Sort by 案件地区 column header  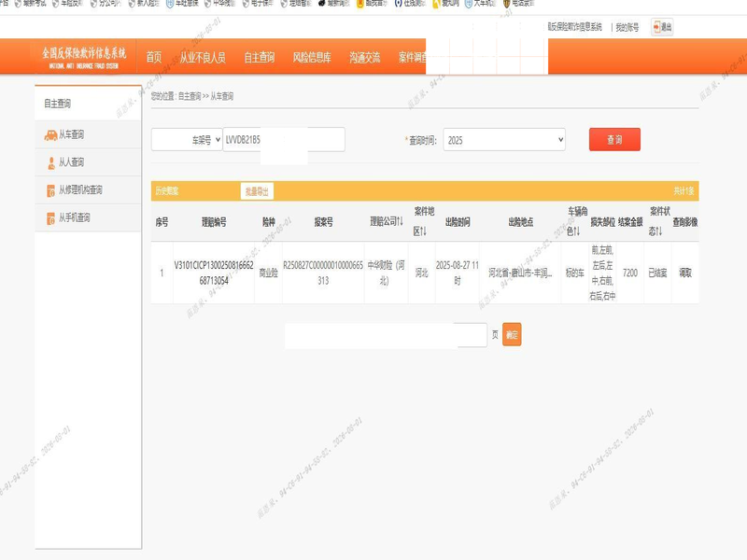point(423,221)
